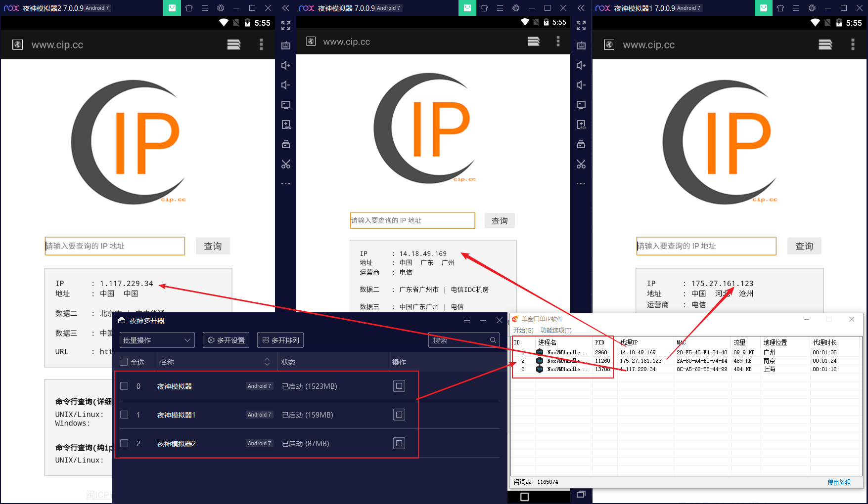This screenshot has height=504, width=868.
Task: Open keyboard control in unnumbered 夜神模拟器 sidebar
Action: pos(581,45)
